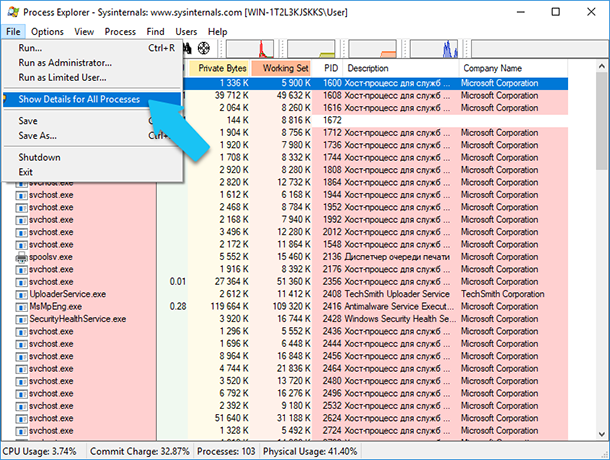
Task: Maximize the Process Explorer window
Action: pyautogui.click(x=556, y=12)
